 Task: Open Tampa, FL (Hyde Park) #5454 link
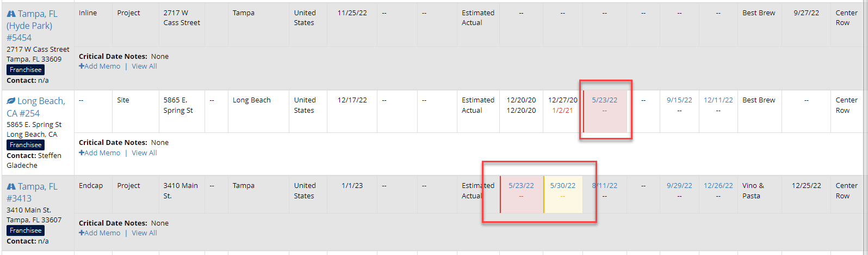point(32,26)
